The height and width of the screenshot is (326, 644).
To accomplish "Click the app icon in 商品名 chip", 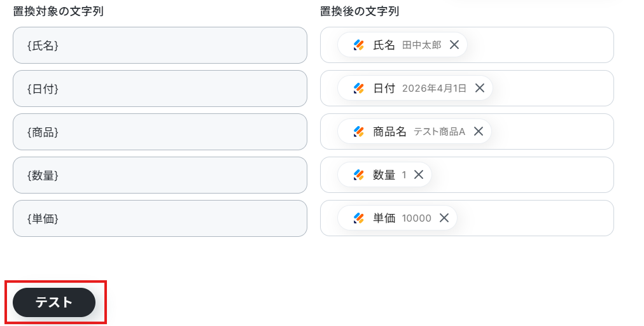I will (359, 132).
